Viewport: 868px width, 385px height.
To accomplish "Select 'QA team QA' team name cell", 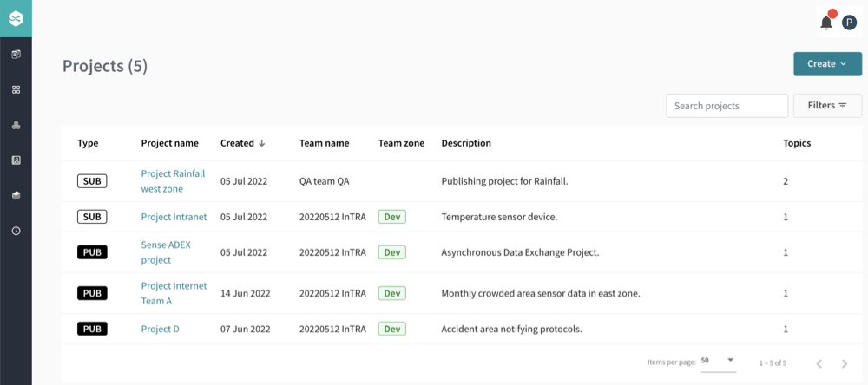I will point(324,181).
